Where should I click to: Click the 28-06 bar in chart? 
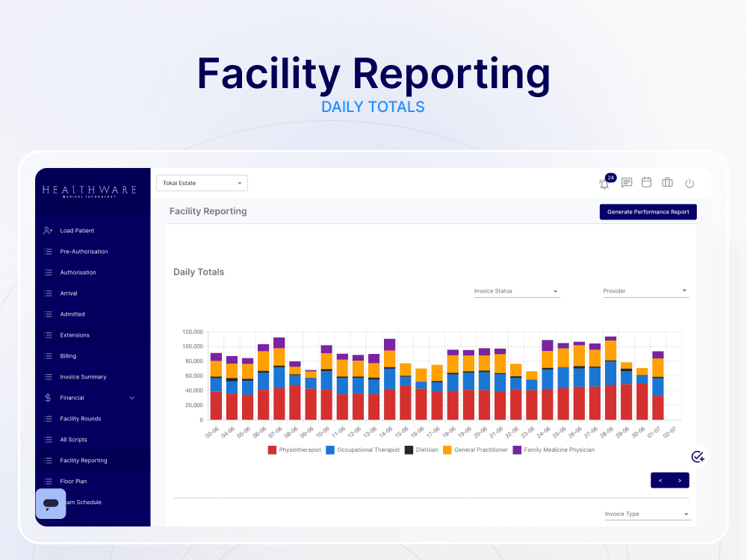click(x=610, y=378)
